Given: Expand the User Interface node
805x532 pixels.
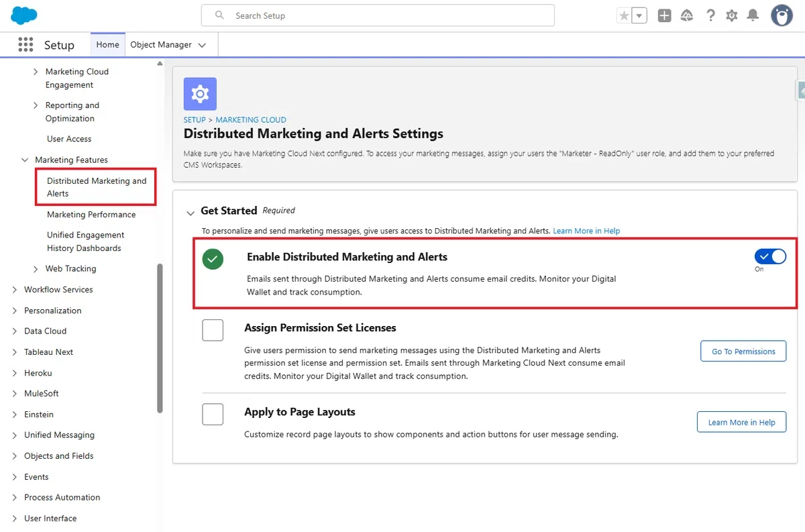Looking at the screenshot, I should [x=15, y=519].
